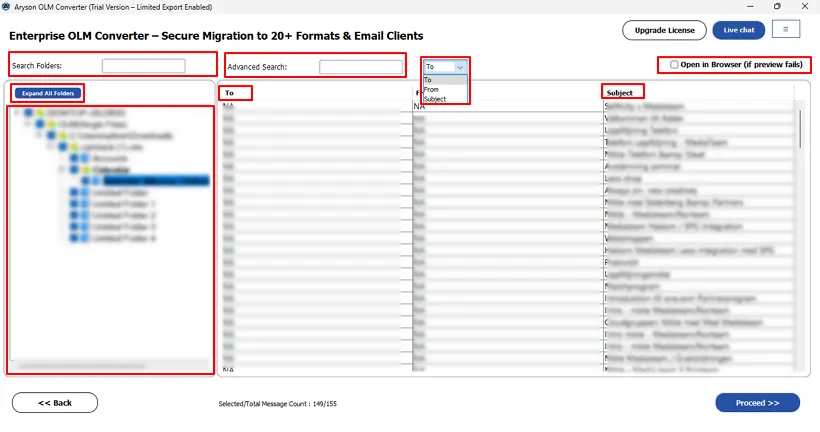
Task: Collapse the Calendar folder node in tree
Action: [x=62, y=170]
